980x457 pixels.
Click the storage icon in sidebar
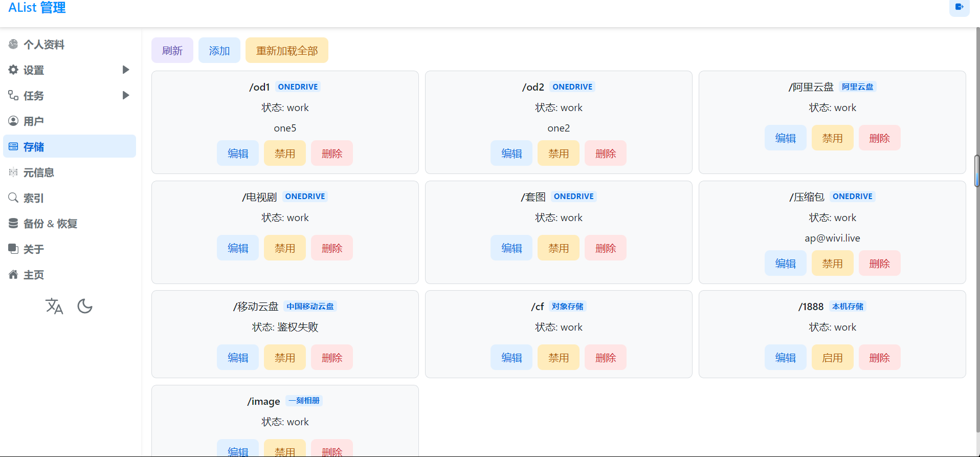click(13, 146)
